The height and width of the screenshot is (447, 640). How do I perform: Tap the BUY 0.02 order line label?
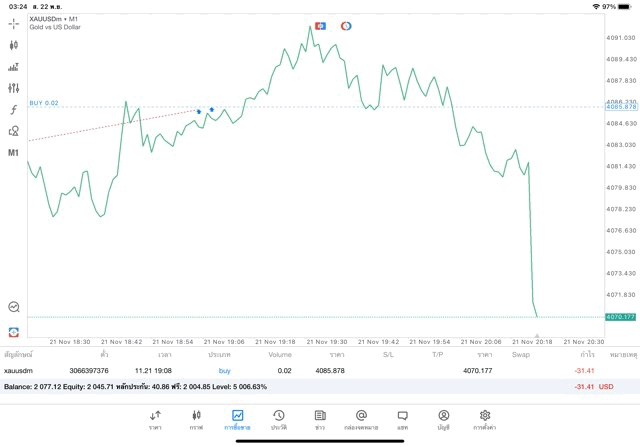coord(44,103)
